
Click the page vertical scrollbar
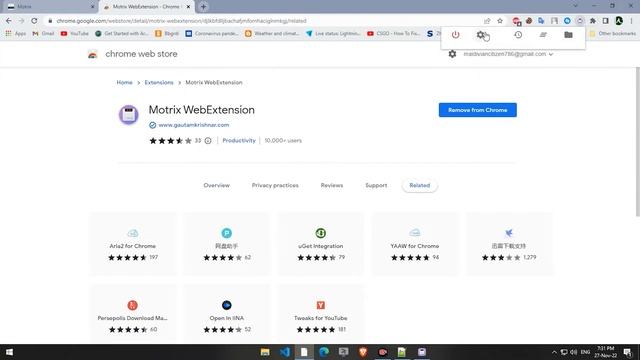637,141
